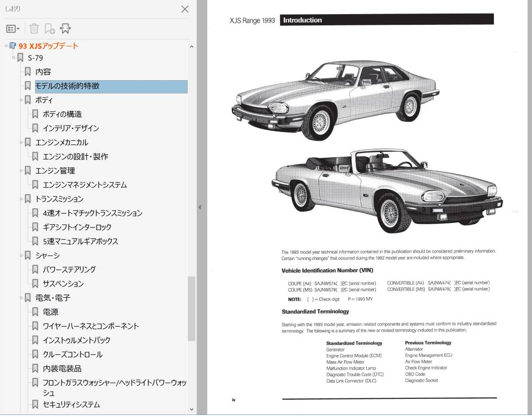Go to the 内容 bookmark
Screen dimensions: 532x417
point(43,72)
